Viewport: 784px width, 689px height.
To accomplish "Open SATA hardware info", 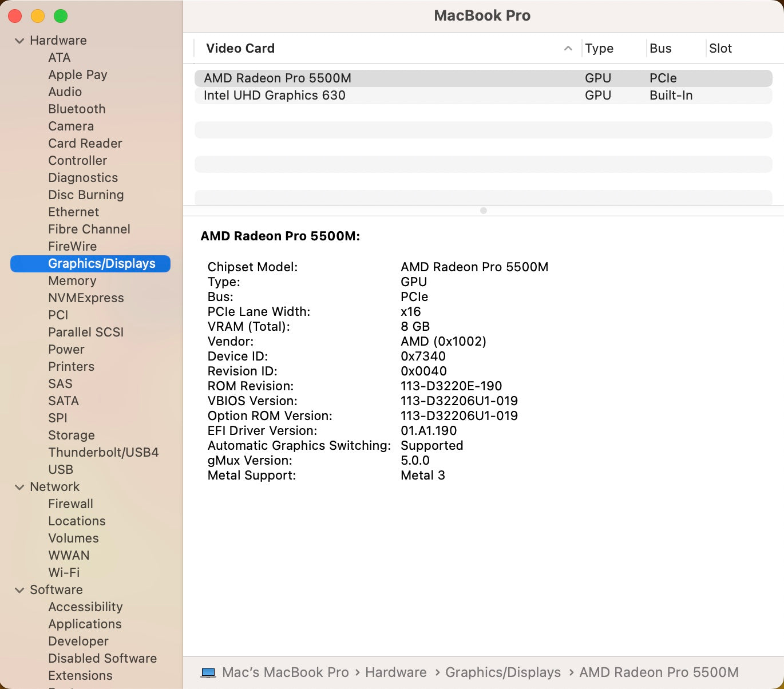I will [64, 401].
